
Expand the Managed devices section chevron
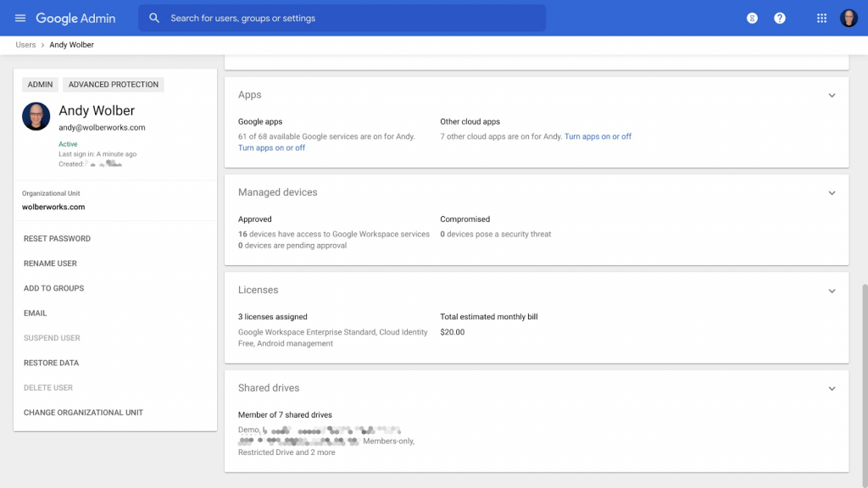point(832,193)
